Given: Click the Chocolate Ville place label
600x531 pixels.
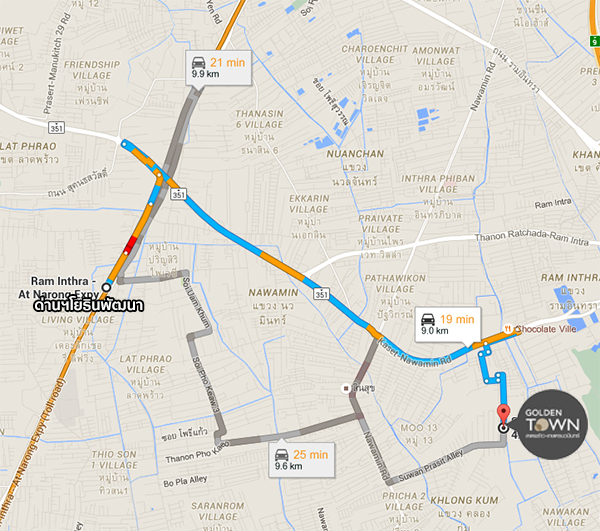Looking at the screenshot, I should (546, 329).
